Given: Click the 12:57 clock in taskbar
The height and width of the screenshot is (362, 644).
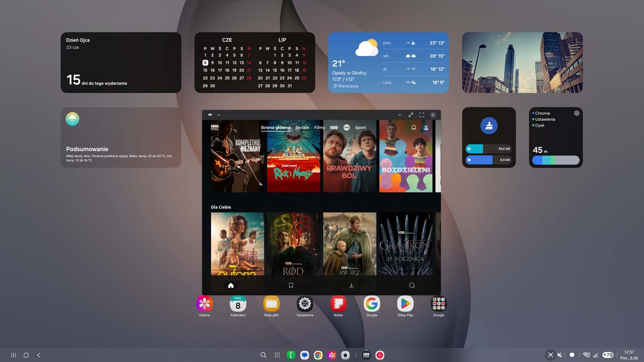Looking at the screenshot, I should pyautogui.click(x=629, y=352).
